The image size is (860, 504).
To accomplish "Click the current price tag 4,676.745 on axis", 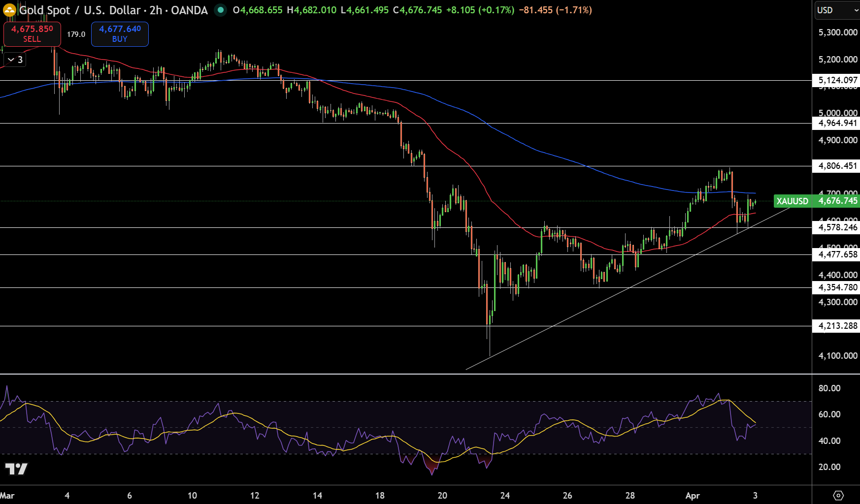I will click(837, 201).
